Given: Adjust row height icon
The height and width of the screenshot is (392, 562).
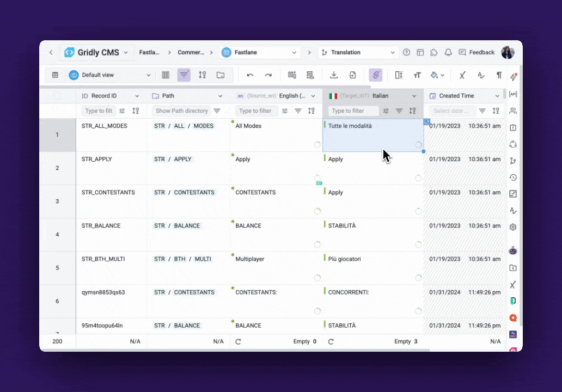Looking at the screenshot, I should [399, 75].
